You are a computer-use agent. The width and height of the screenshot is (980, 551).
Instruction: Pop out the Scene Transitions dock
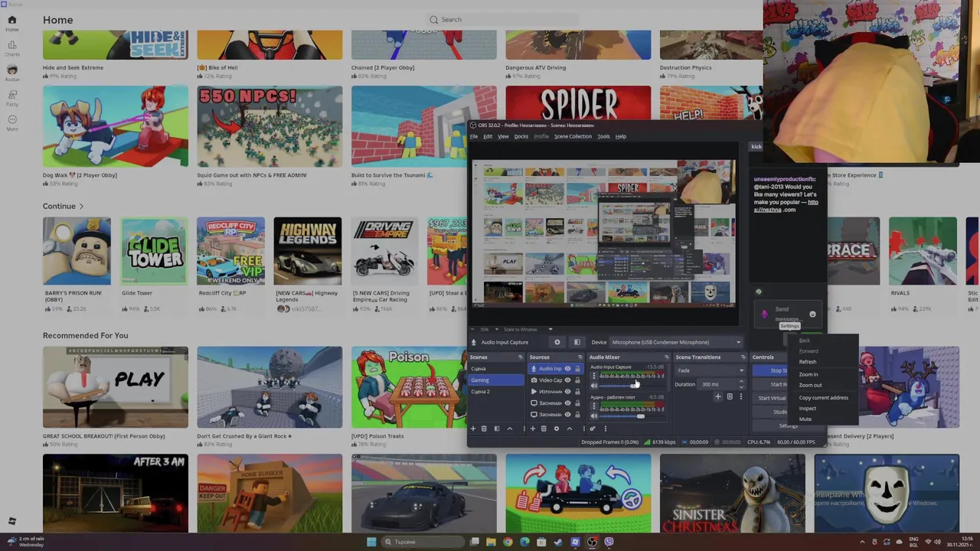point(743,357)
